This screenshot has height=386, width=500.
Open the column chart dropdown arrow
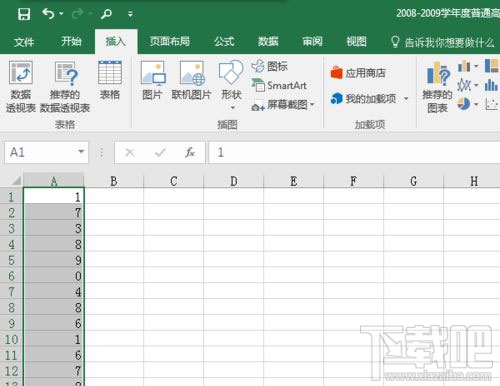pyautogui.click(x=476, y=66)
